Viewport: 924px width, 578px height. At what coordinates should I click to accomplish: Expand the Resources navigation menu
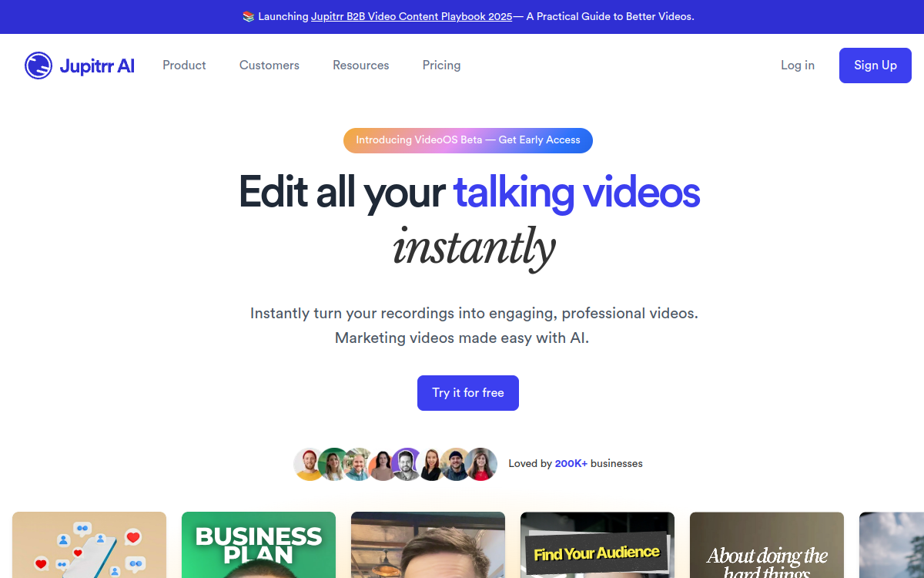[x=360, y=66]
